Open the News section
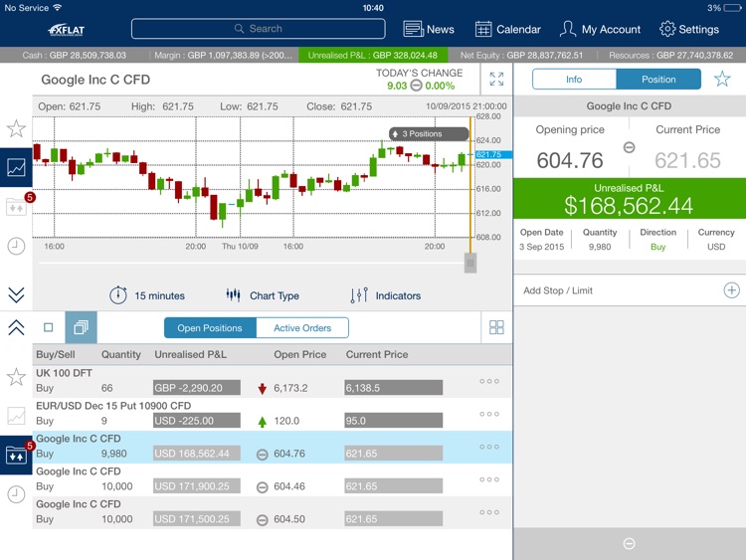 pos(429,29)
